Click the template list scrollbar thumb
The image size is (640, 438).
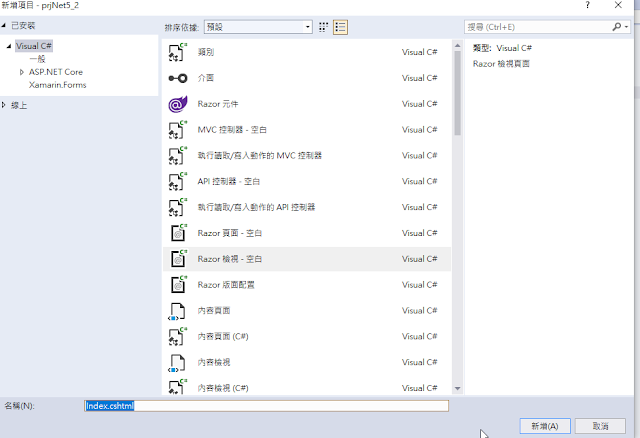(x=458, y=93)
